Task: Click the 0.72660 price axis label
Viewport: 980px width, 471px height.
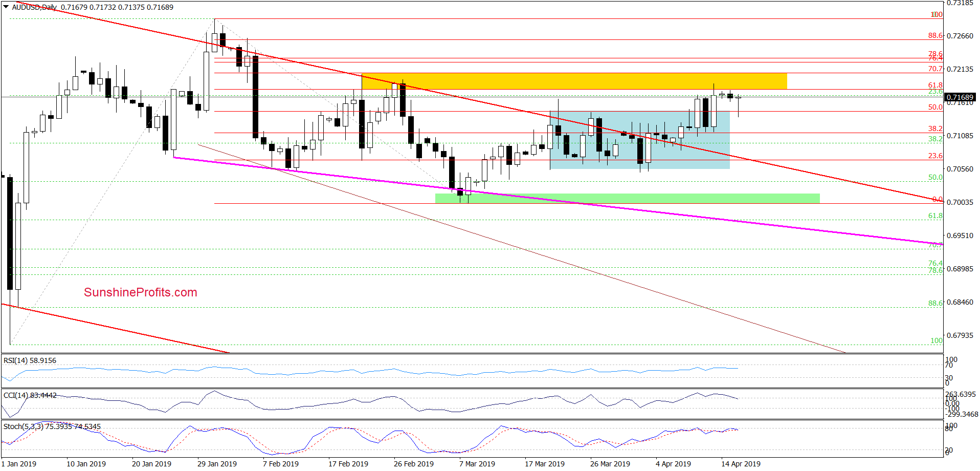Action: (x=960, y=36)
